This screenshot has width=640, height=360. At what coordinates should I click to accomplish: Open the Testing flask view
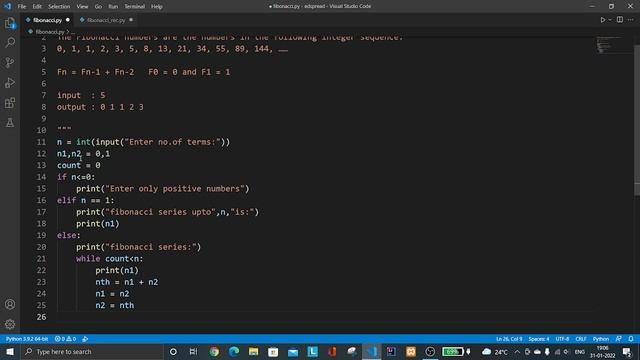(10, 122)
